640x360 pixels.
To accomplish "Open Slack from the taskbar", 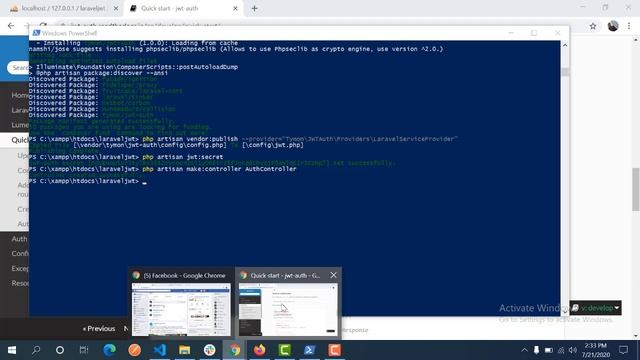I will (x=209, y=350).
